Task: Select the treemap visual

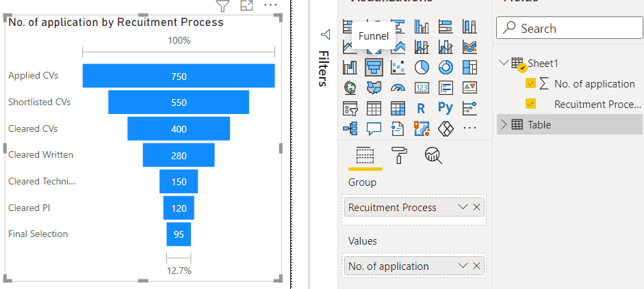Action: (x=469, y=67)
